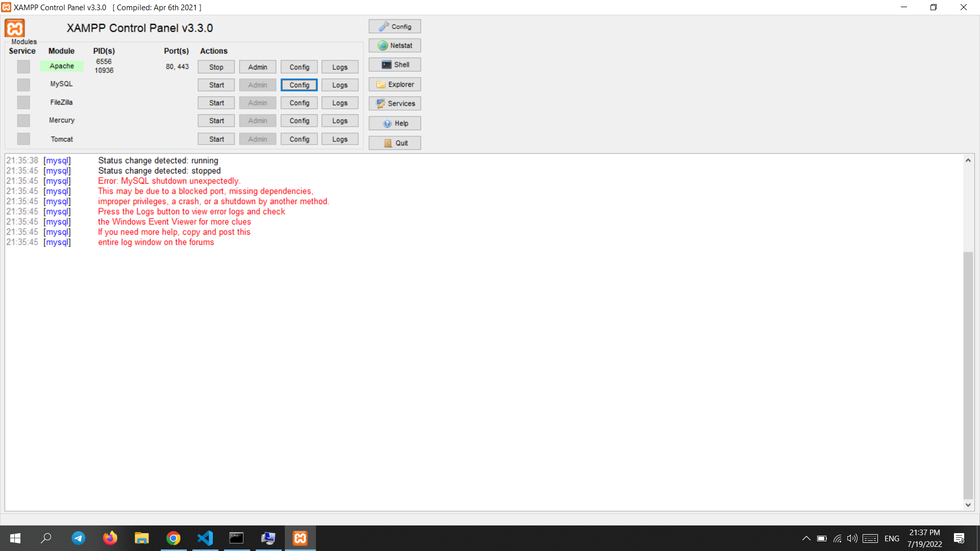Image resolution: width=980 pixels, height=551 pixels.
Task: Open the volume control icon
Action: coord(852,538)
